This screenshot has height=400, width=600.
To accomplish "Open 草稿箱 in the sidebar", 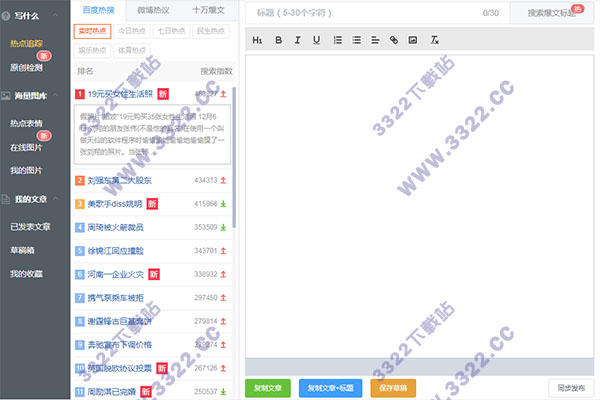I will pos(22,250).
